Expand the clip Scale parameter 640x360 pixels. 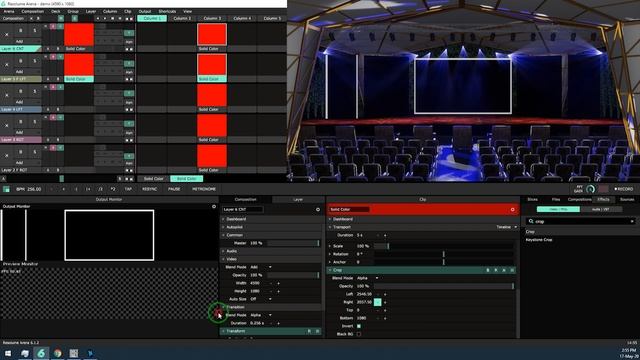[x=330, y=246]
